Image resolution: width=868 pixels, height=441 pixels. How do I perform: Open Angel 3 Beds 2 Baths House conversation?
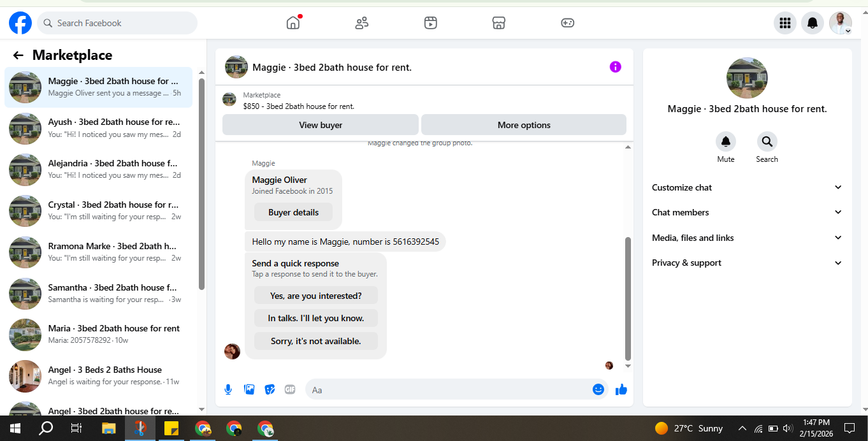(98, 376)
